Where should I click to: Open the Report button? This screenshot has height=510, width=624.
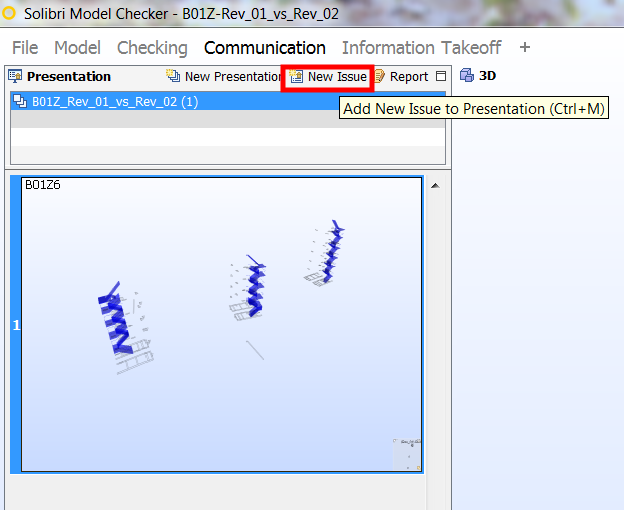click(401, 76)
